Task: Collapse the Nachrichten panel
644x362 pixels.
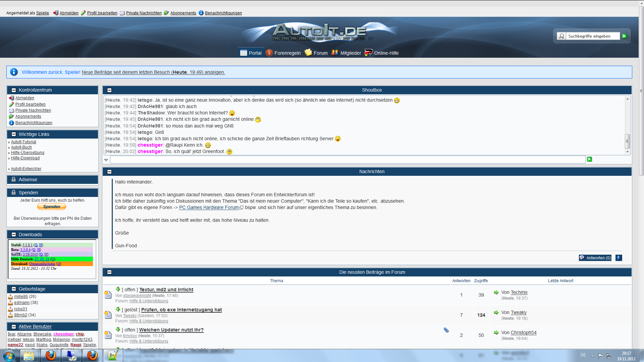Action: coord(109,172)
